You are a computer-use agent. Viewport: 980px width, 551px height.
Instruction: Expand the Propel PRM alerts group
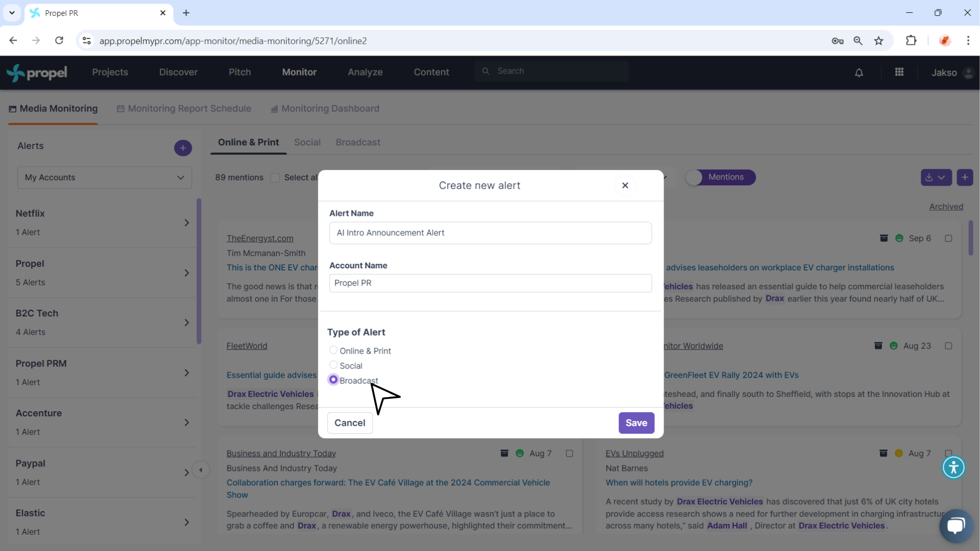pos(187,373)
